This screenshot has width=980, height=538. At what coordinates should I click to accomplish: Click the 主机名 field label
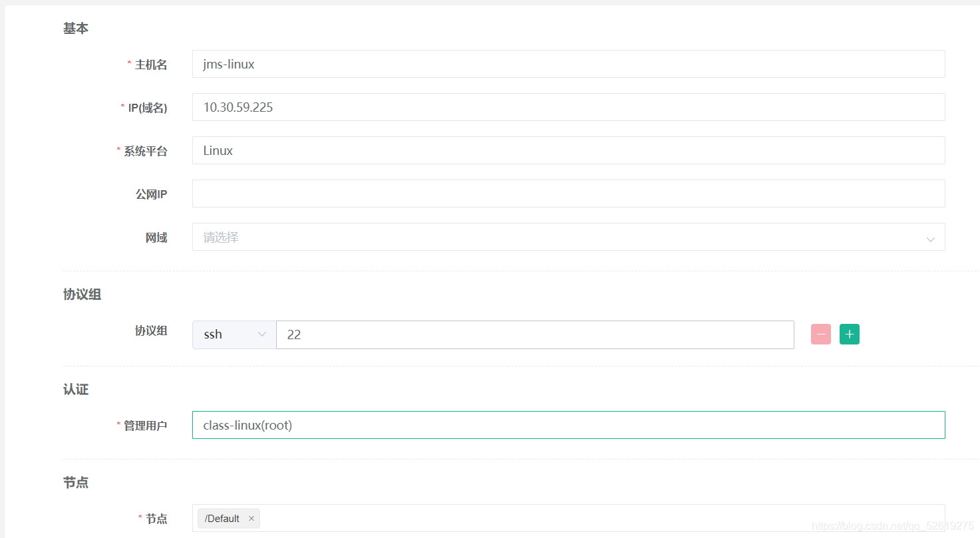point(151,65)
